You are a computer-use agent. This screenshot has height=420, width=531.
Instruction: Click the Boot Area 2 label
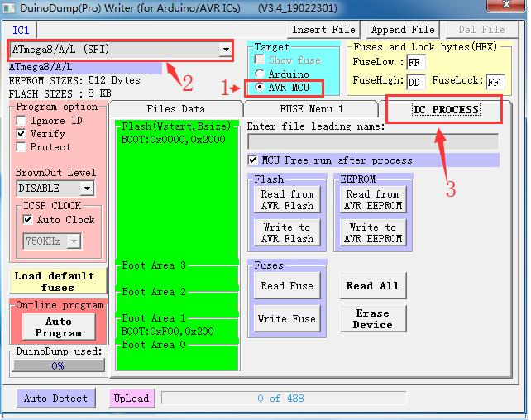(x=154, y=291)
